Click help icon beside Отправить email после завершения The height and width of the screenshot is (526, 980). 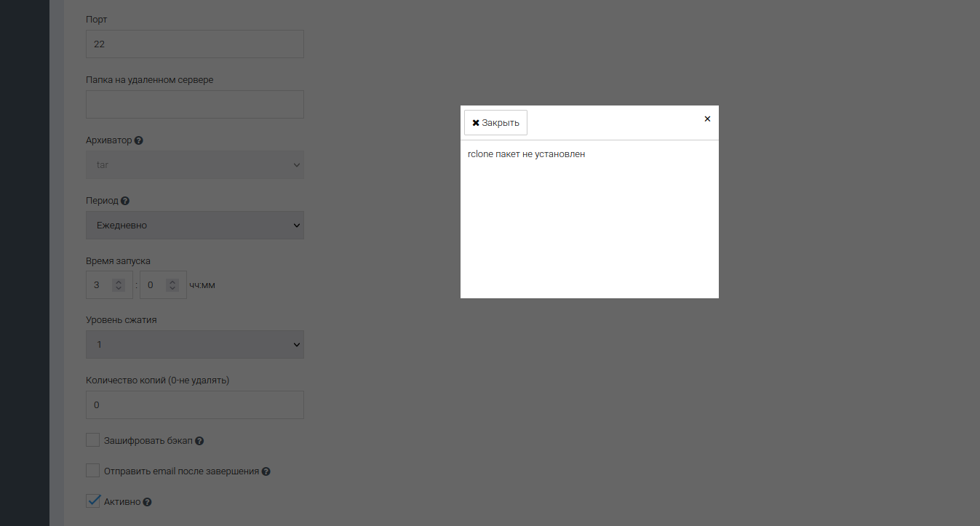[266, 471]
